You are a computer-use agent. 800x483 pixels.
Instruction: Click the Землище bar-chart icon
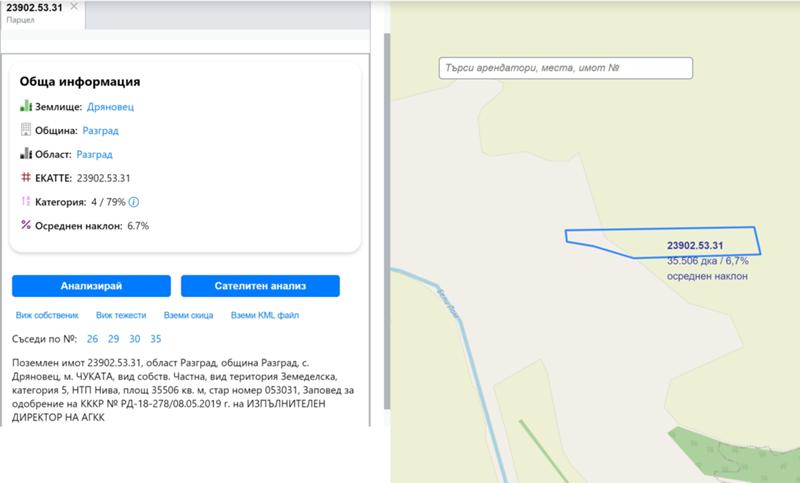(26, 106)
